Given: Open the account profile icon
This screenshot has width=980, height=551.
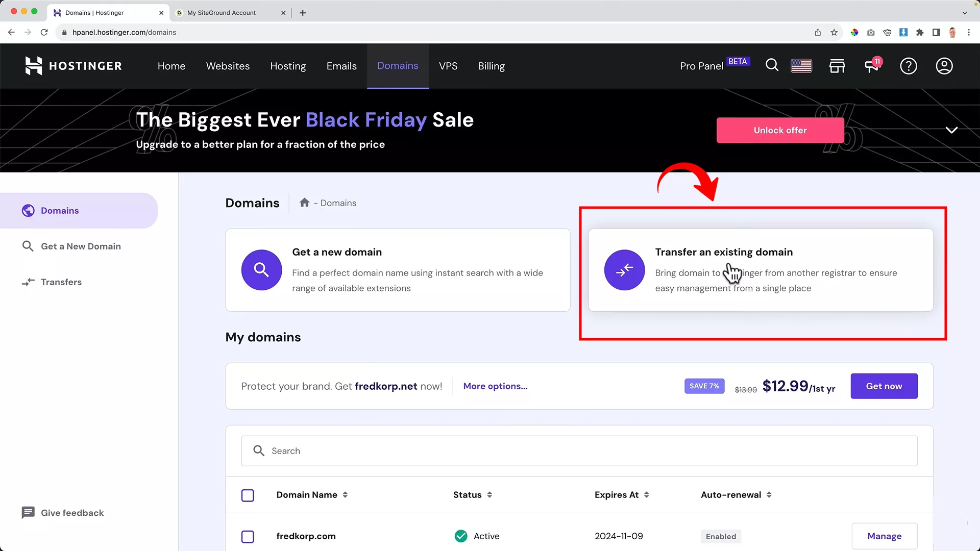Looking at the screenshot, I should [944, 66].
